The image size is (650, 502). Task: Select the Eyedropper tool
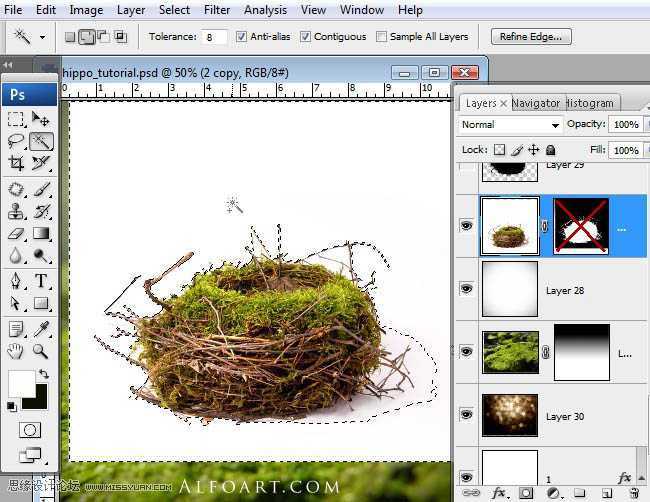[41, 329]
